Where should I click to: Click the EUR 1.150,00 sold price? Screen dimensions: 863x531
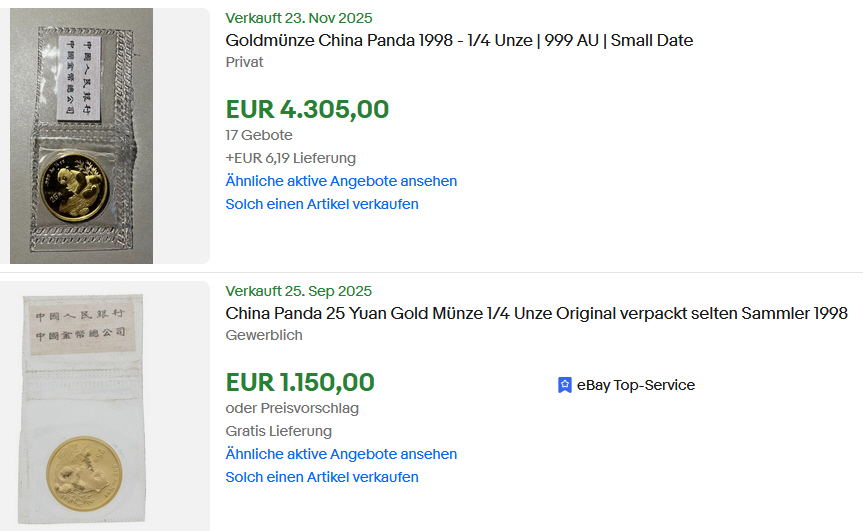point(300,382)
